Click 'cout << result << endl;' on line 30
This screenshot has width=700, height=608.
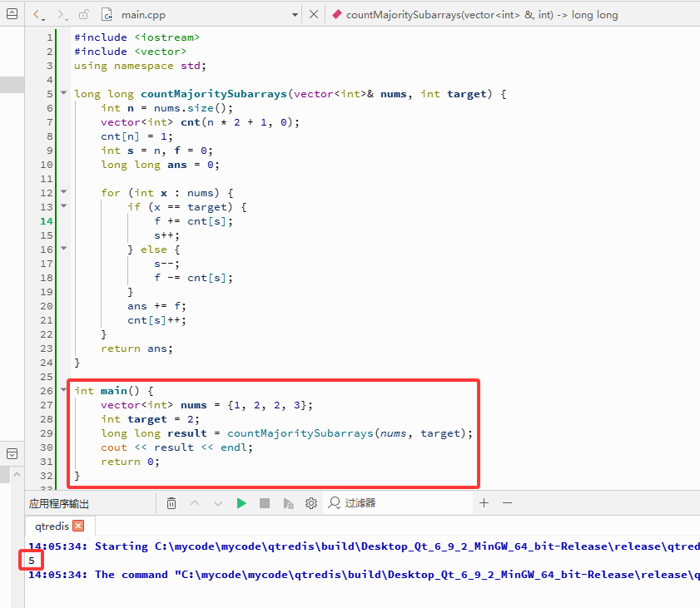(x=176, y=447)
